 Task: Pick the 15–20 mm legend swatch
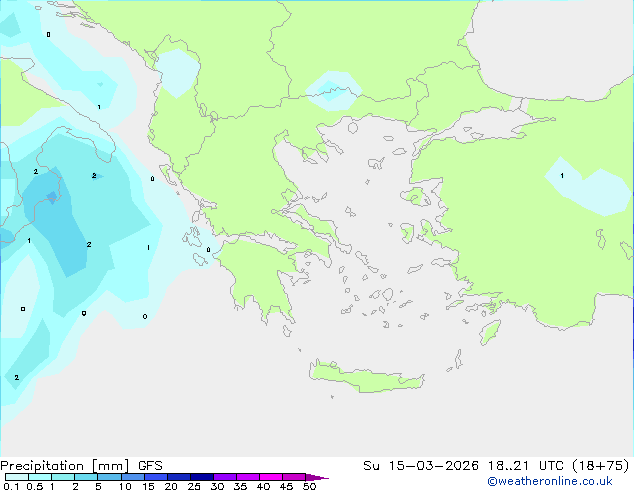(x=155, y=477)
